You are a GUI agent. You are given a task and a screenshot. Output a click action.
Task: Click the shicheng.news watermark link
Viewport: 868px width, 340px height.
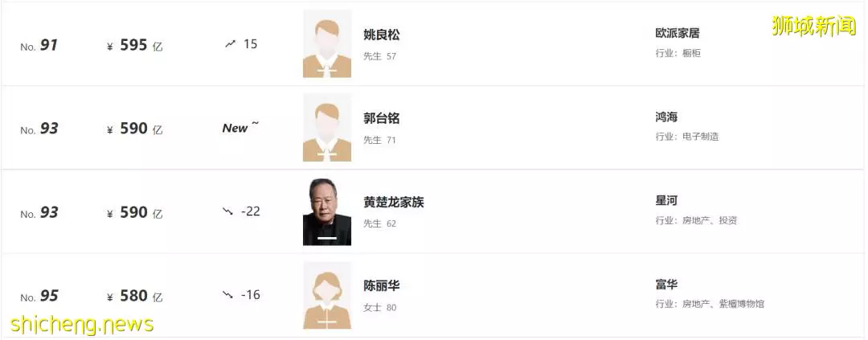pyautogui.click(x=82, y=323)
